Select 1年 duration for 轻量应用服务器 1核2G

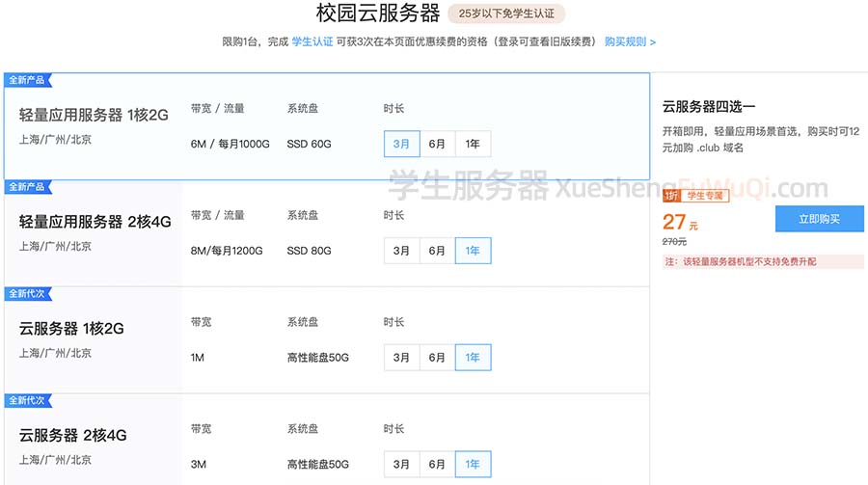click(x=473, y=144)
